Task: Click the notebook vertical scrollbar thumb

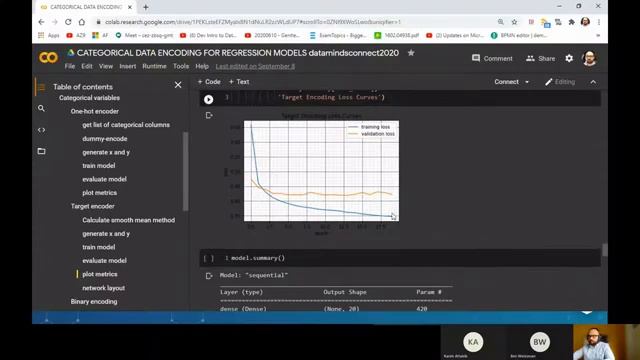Action: click(x=604, y=250)
